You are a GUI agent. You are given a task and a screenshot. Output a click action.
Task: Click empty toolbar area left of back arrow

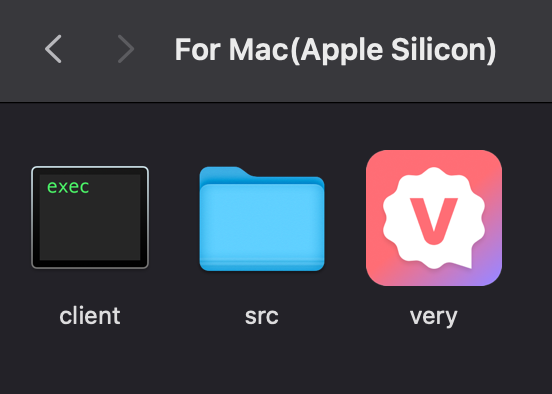(x=19, y=49)
